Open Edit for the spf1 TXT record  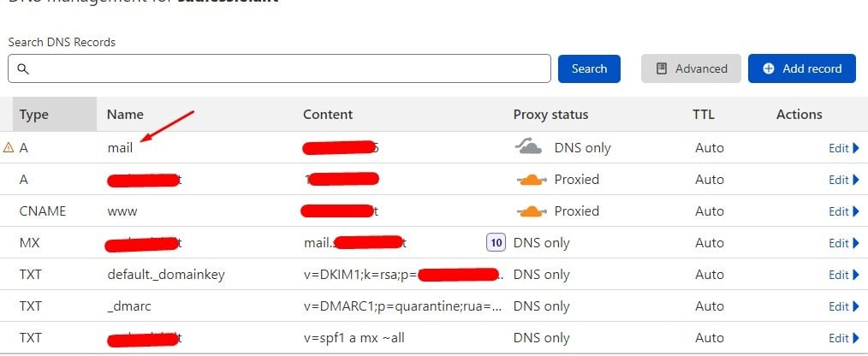click(843, 338)
